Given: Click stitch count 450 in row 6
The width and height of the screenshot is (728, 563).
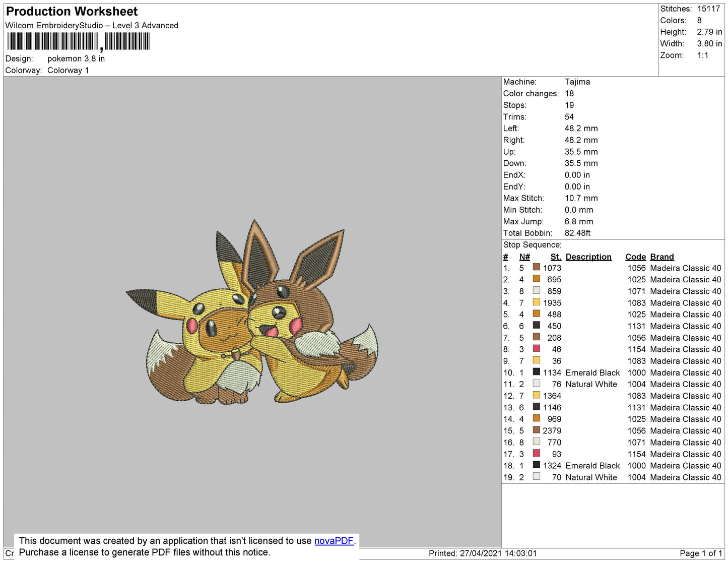Looking at the screenshot, I should 554,326.
